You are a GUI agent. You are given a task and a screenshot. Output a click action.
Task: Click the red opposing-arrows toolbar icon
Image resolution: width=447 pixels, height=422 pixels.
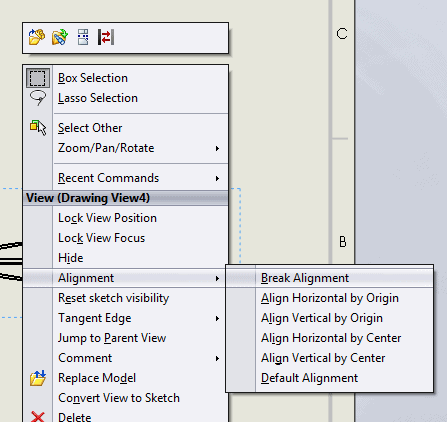tap(106, 37)
